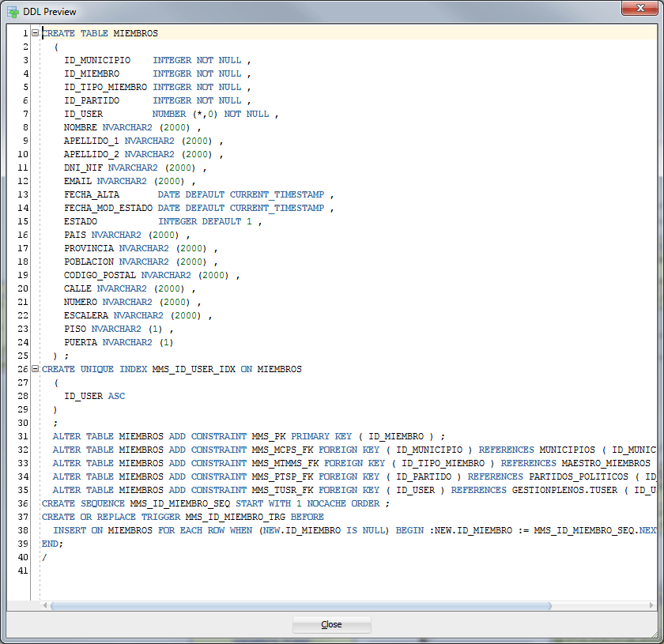Image resolution: width=664 pixels, height=644 pixels.
Task: Click the horizontal scrollbar thumb
Action: 300,605
